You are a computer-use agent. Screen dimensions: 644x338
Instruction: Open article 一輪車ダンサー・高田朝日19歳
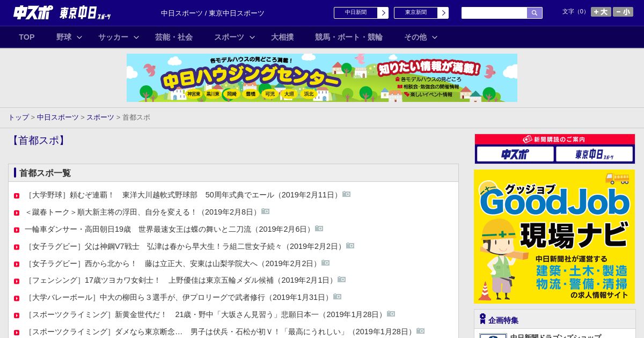coord(170,229)
